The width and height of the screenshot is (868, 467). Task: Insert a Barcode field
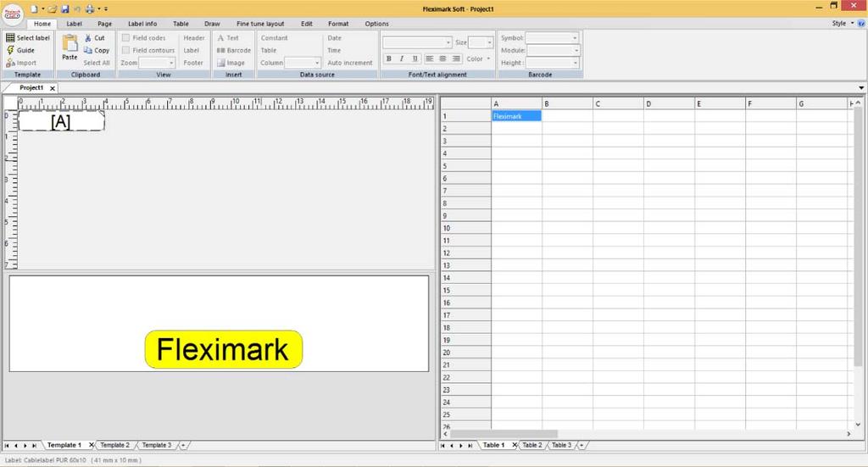234,50
